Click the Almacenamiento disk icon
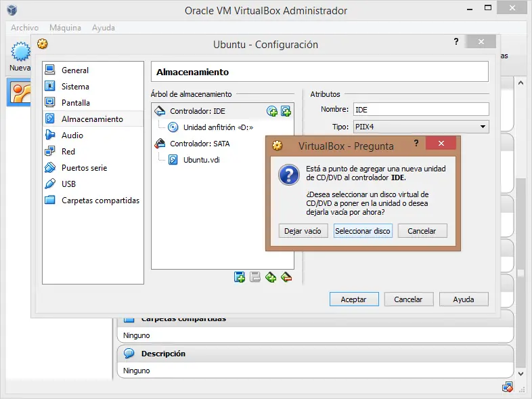Viewport: 532px width, 399px height. tap(50, 119)
